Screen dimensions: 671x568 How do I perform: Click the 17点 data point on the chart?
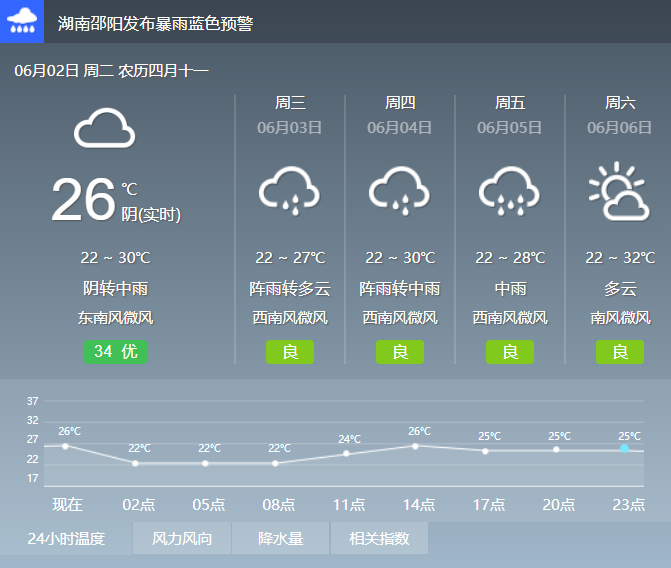[485, 451]
